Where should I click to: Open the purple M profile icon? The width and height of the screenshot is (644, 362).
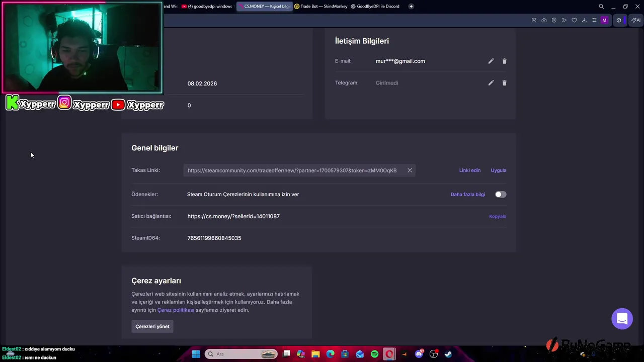[x=604, y=20]
